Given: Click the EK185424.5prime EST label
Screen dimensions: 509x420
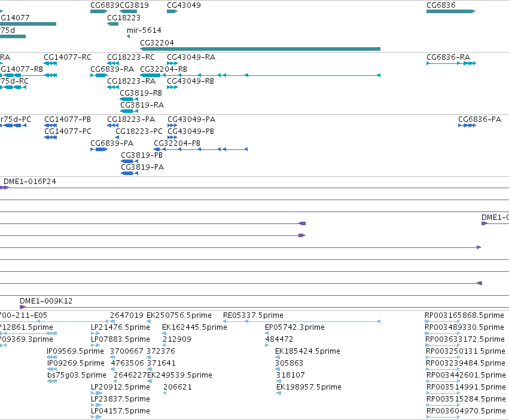Looking at the screenshot, I should [x=307, y=351].
